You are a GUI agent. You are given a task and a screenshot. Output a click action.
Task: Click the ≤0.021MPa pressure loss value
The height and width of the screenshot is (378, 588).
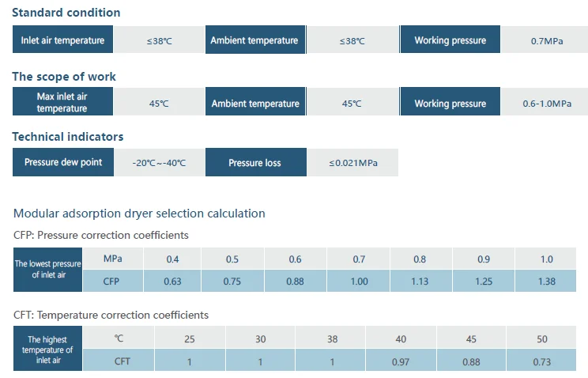point(353,163)
